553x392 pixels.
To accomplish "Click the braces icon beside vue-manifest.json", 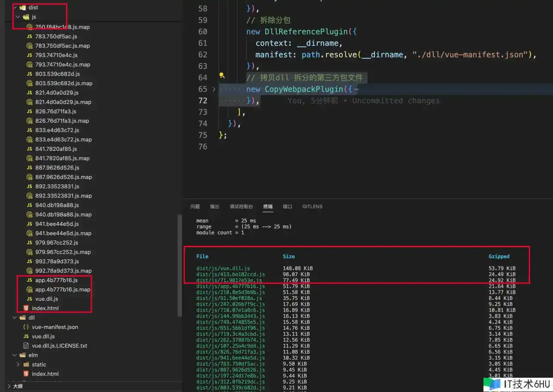I will pos(26,327).
